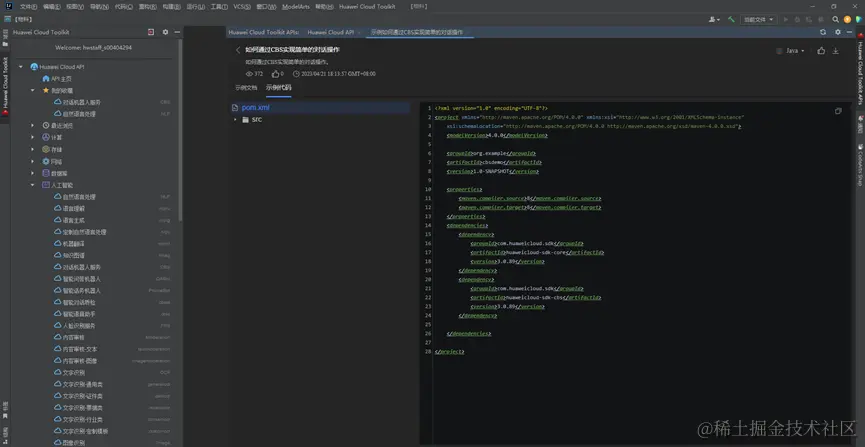The width and height of the screenshot is (865, 447).
Task: Expand the 存储 node
Action: click(33, 149)
